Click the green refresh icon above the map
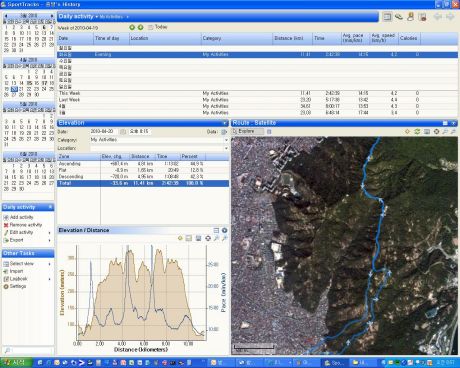Viewport: 460px width, 368px height. click(417, 132)
